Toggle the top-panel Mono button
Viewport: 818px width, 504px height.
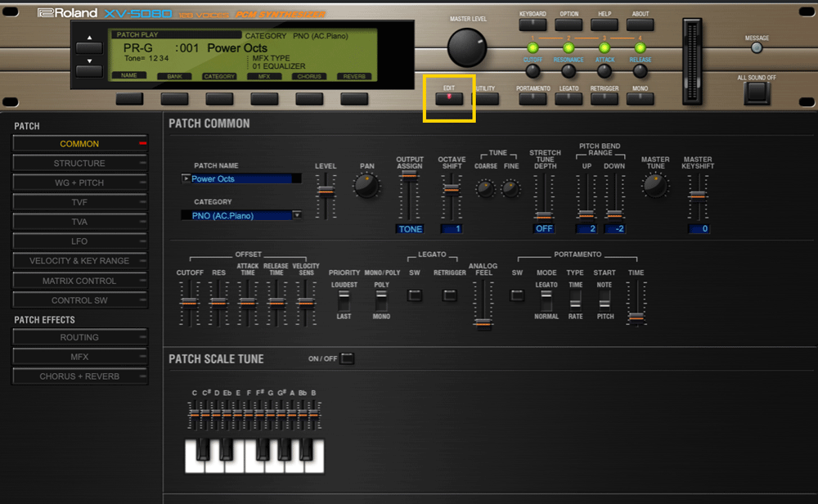tap(640, 98)
